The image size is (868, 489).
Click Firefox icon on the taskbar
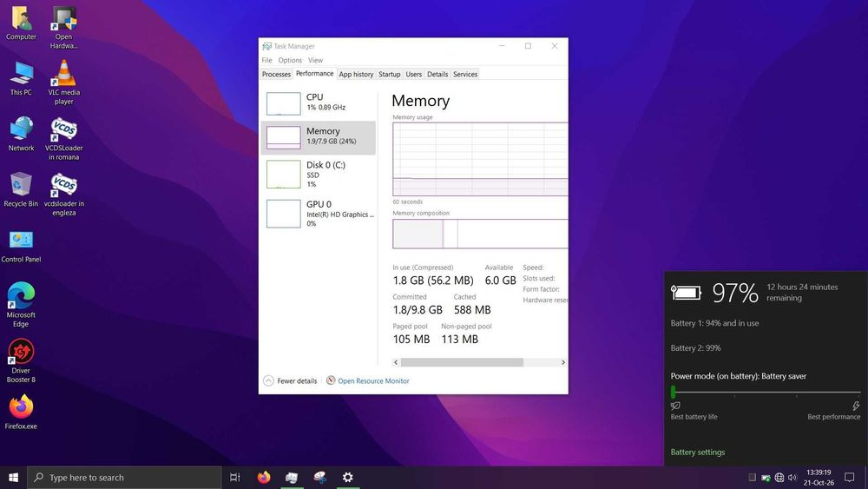[x=264, y=478]
